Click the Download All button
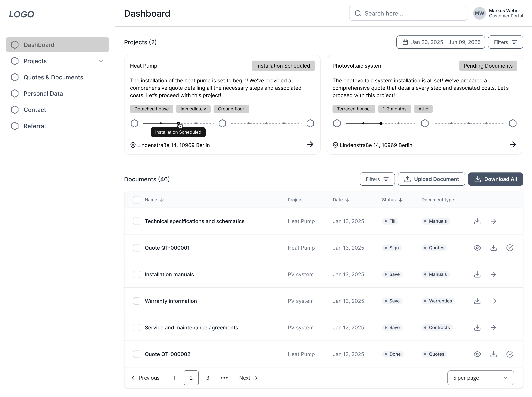The image size is (532, 397). 495,179
